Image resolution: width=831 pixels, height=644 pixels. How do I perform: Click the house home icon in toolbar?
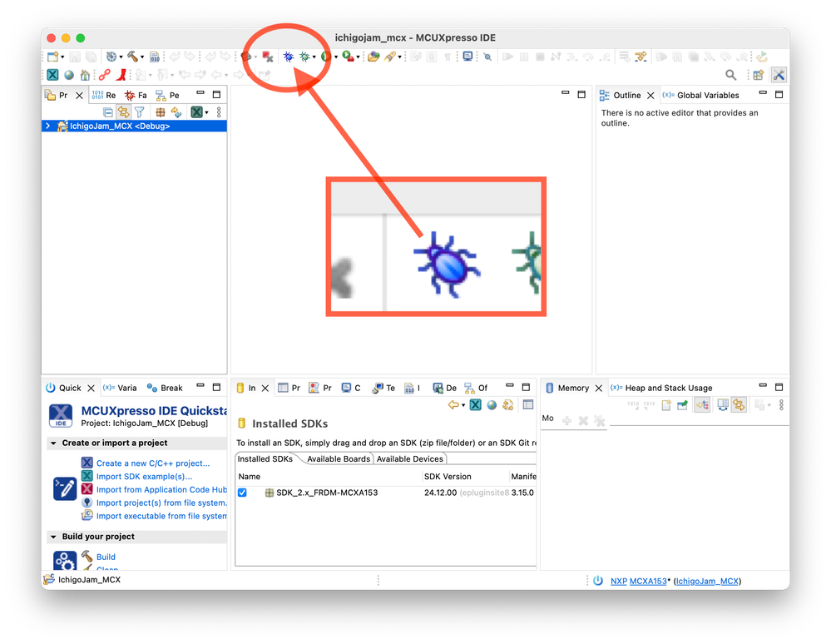[x=85, y=75]
